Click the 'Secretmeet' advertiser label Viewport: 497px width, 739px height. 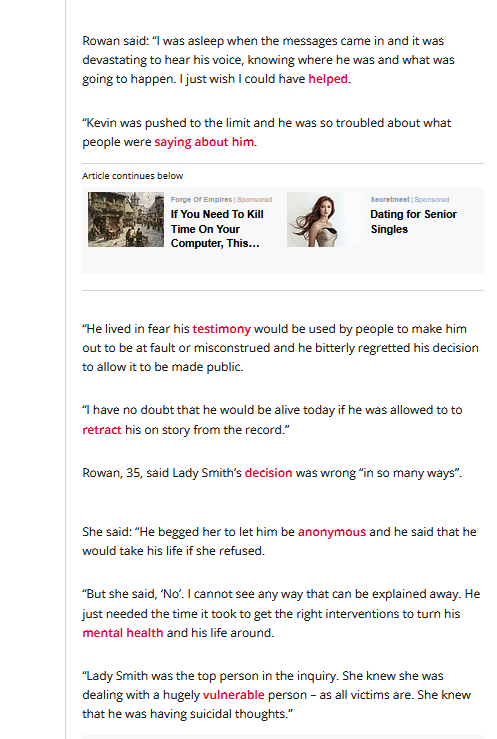[390, 200]
